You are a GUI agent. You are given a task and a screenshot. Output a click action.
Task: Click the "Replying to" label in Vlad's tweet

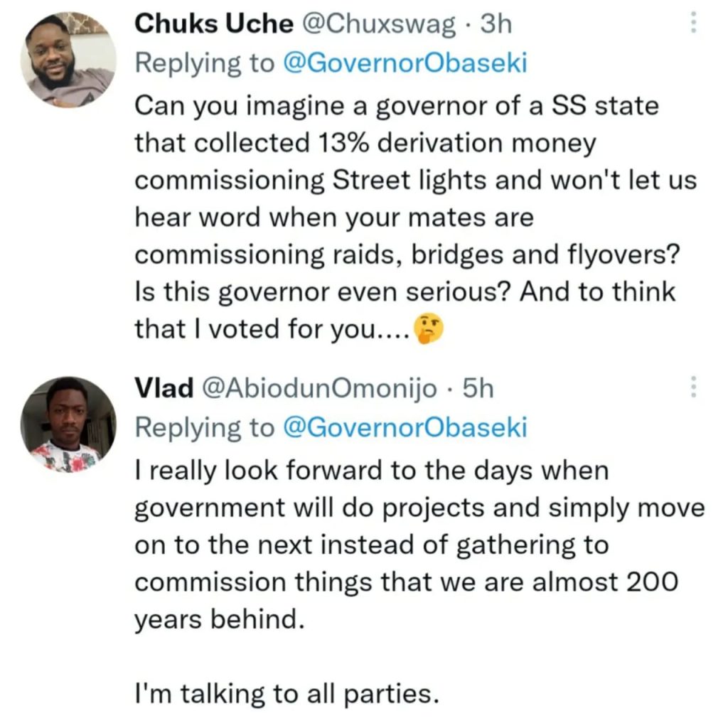click(205, 427)
